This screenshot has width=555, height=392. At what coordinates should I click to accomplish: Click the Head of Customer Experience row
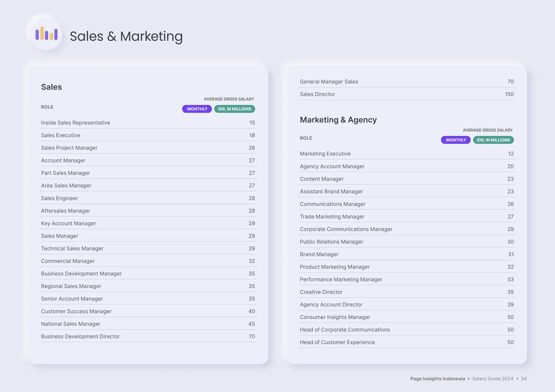[x=337, y=342]
